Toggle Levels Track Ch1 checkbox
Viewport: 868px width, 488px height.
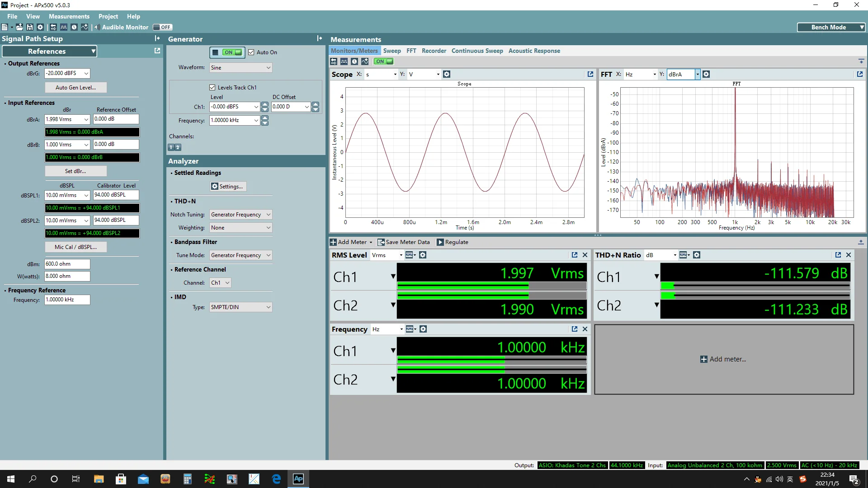coord(212,88)
